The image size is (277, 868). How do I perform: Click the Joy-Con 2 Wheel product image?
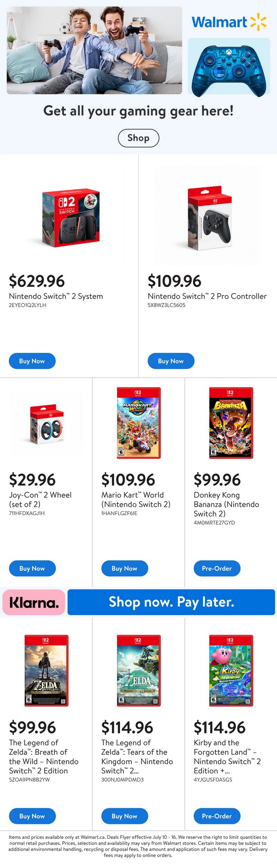46,424
